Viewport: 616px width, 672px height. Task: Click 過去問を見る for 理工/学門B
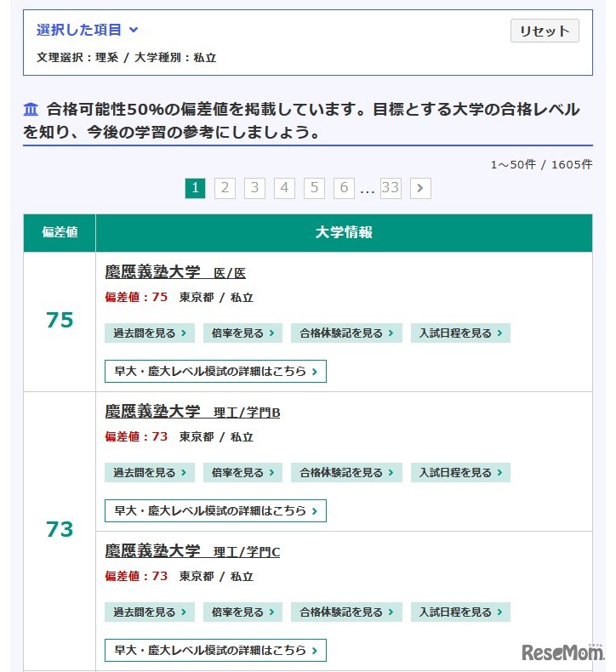point(150,472)
